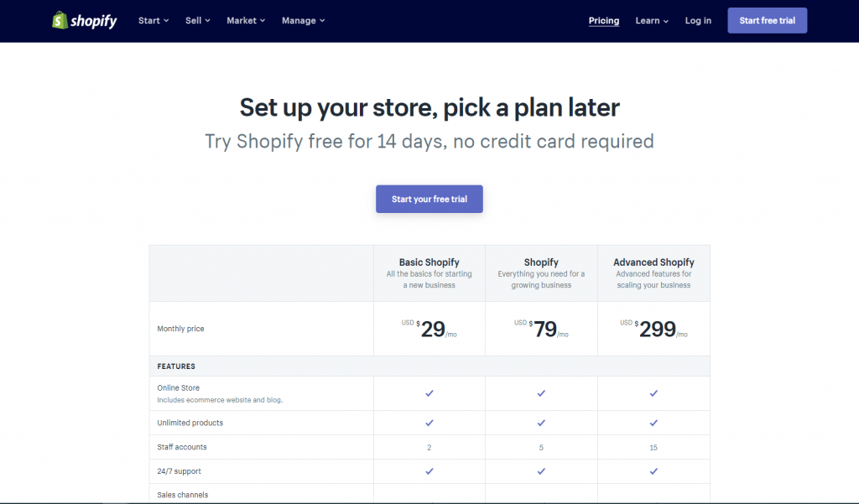Click the Online Store feature label
Viewport: 859px width, 504px height.
coord(179,388)
